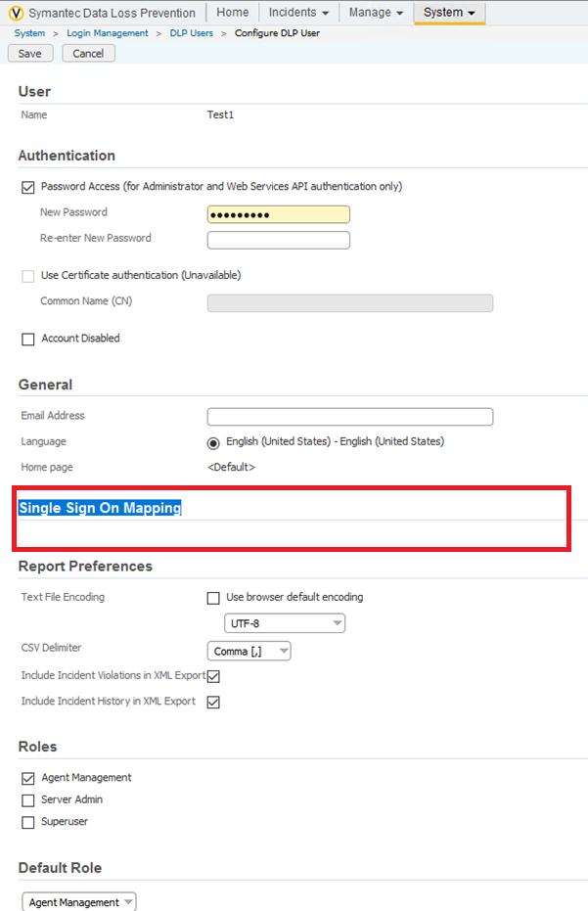Uncheck Include Incident History in XML Export
588x911 pixels.
213,702
